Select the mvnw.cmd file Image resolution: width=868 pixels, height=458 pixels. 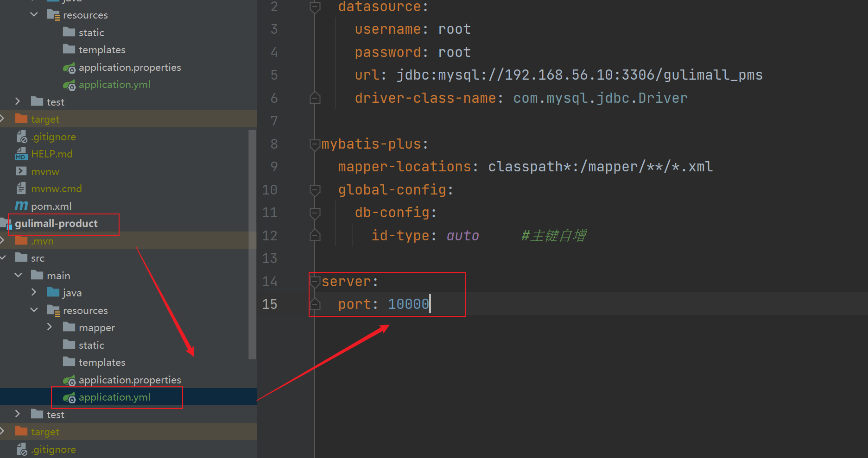click(x=56, y=188)
